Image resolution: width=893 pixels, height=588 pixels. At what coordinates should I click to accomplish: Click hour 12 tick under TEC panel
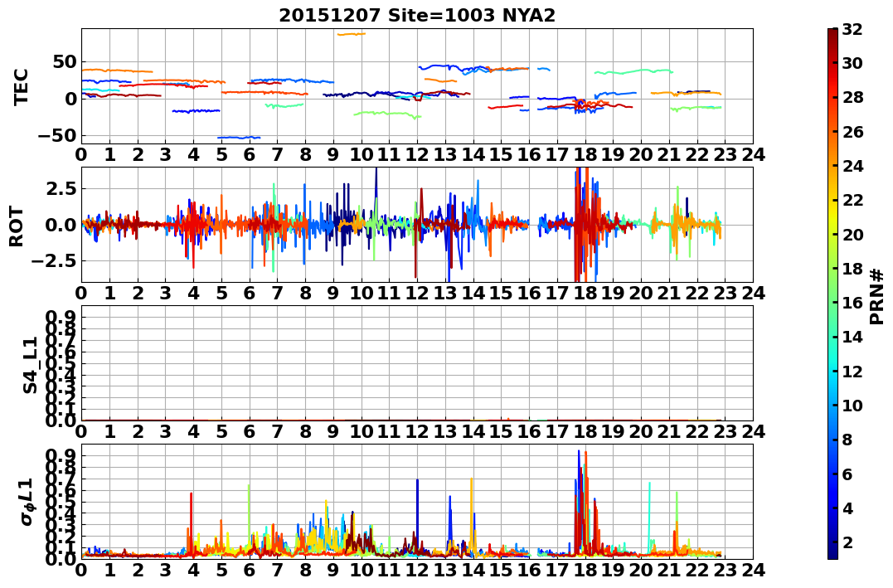click(417, 154)
